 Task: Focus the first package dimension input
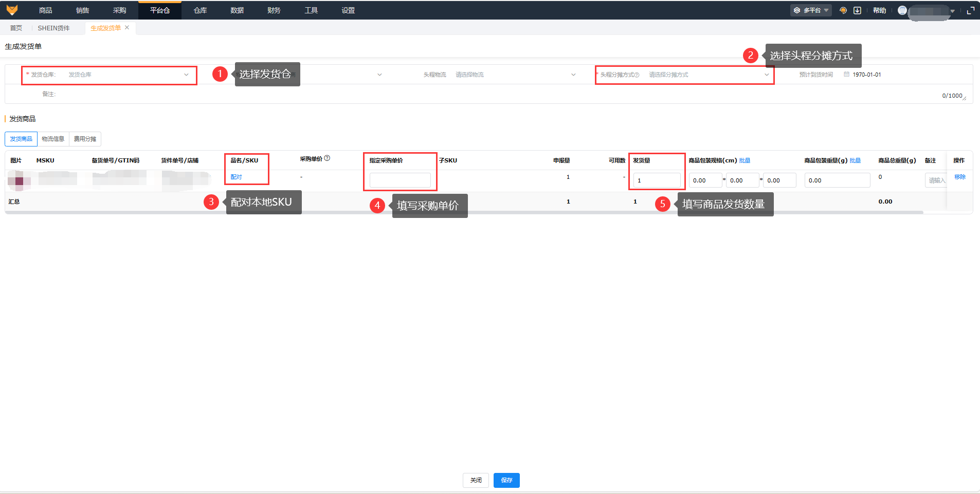click(x=705, y=180)
